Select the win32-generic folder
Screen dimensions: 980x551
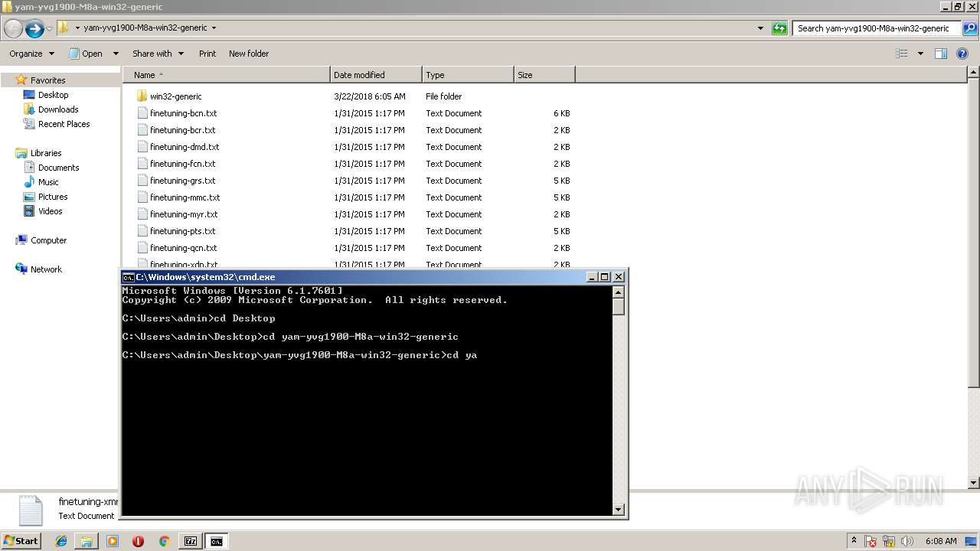tap(176, 96)
